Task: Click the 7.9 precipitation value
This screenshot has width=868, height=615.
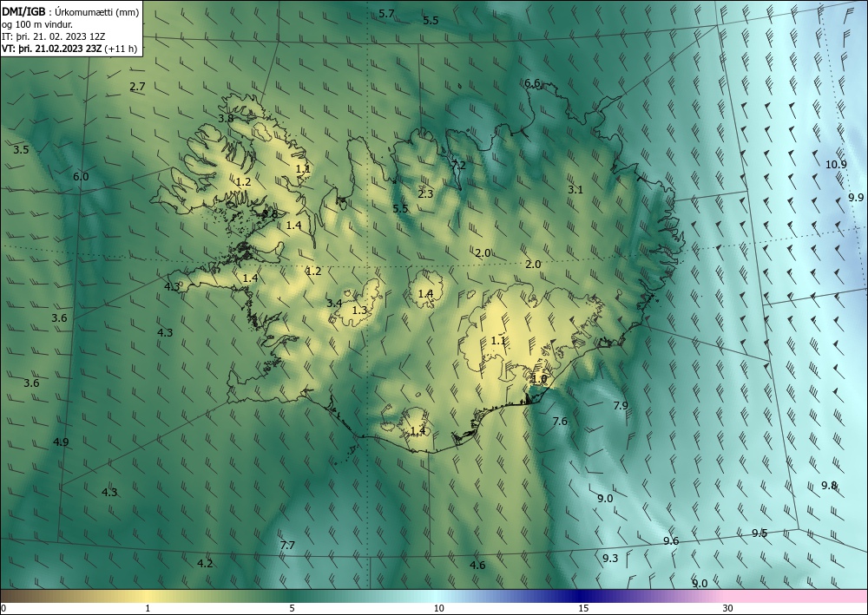Action: tap(621, 405)
